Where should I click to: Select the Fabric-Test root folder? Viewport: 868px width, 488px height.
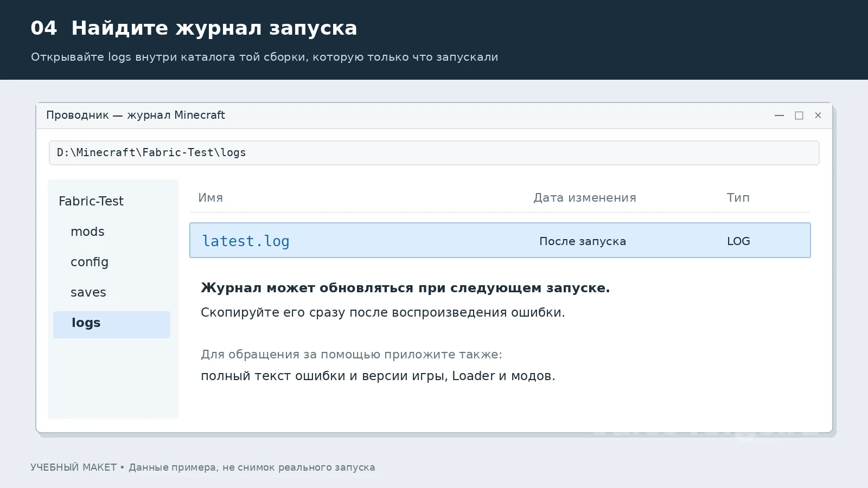(x=91, y=201)
